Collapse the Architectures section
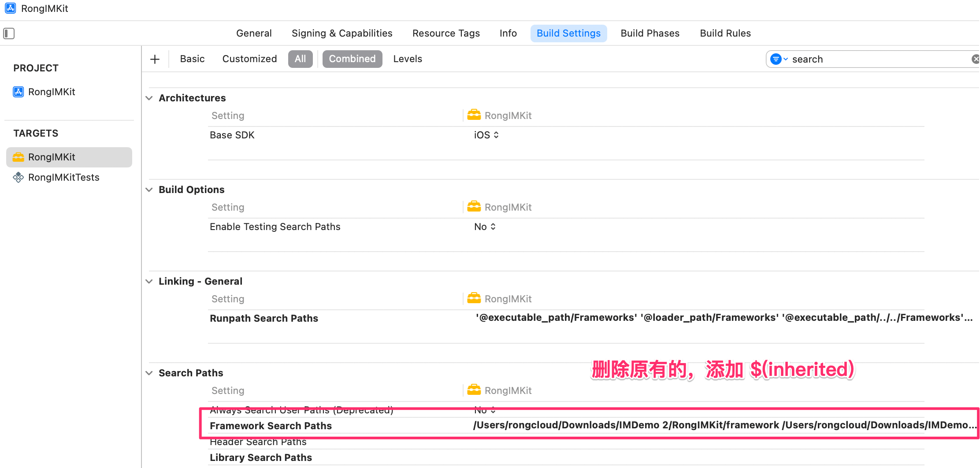 (149, 98)
